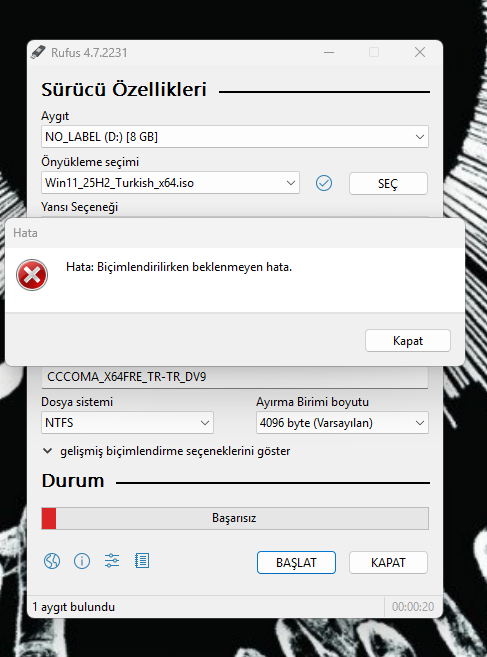Screen dimensions: 487x657
Task: Click the volume label field CCCOMA_X64FRE_TR-TR_DV9
Action: 235,377
